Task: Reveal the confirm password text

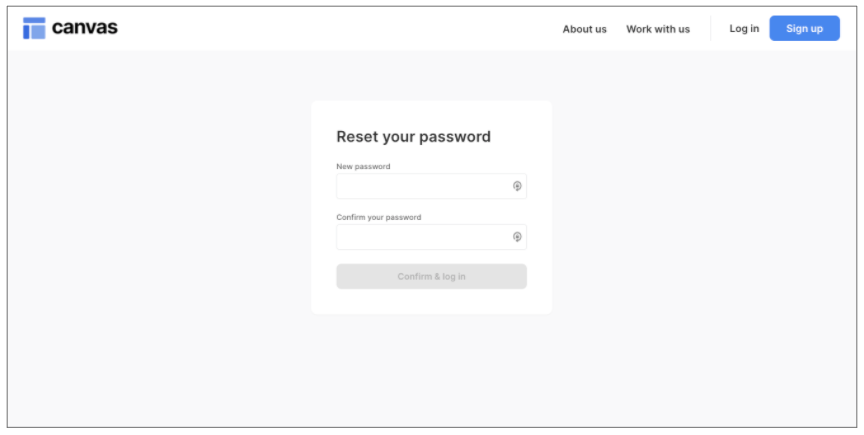Action: pyautogui.click(x=517, y=237)
